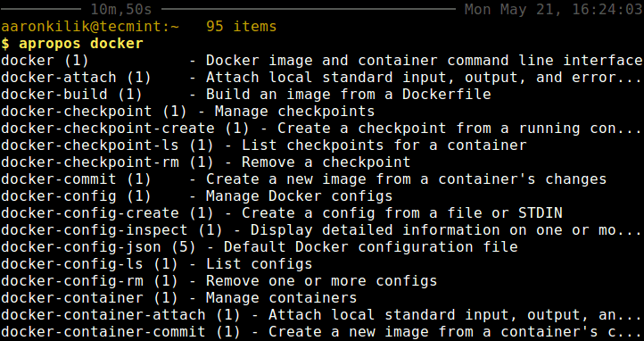Click the 'apropos docker' command text

81,44
